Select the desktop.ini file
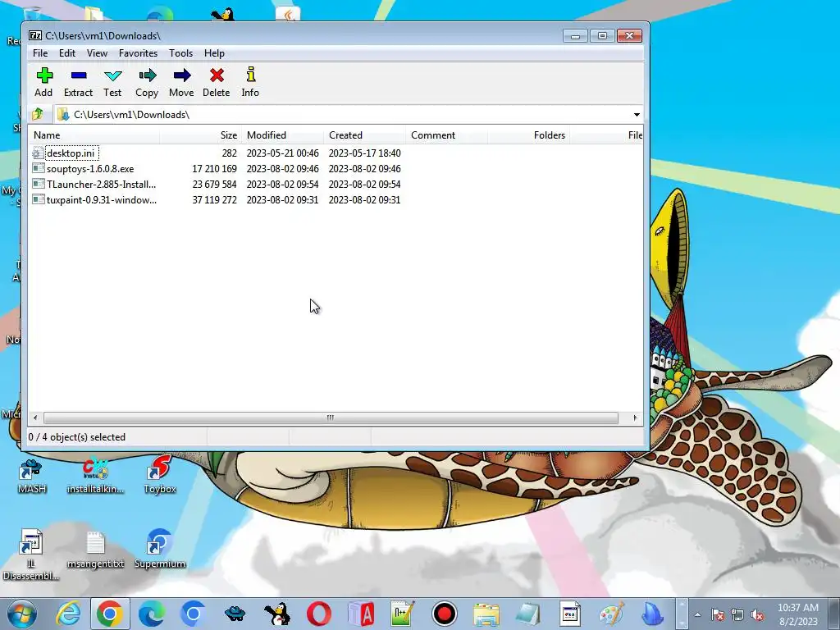 pos(71,153)
